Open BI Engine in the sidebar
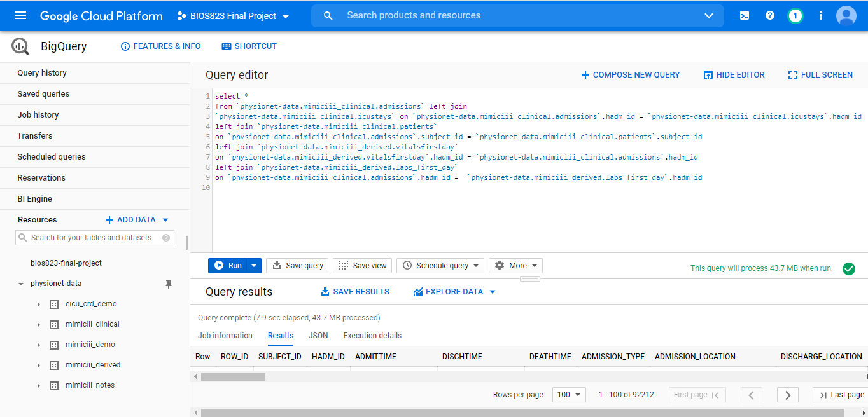The height and width of the screenshot is (417, 868). (x=95, y=199)
